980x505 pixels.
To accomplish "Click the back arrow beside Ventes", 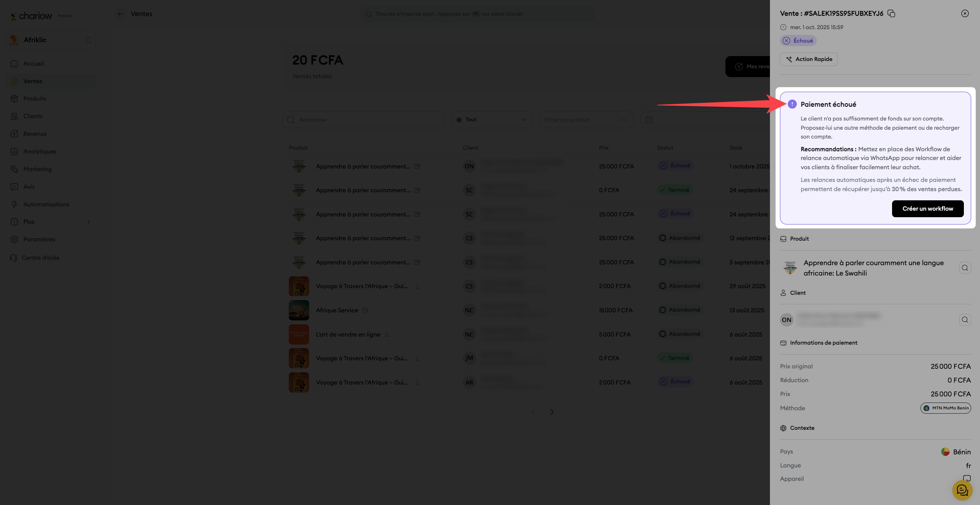I will [x=120, y=14].
